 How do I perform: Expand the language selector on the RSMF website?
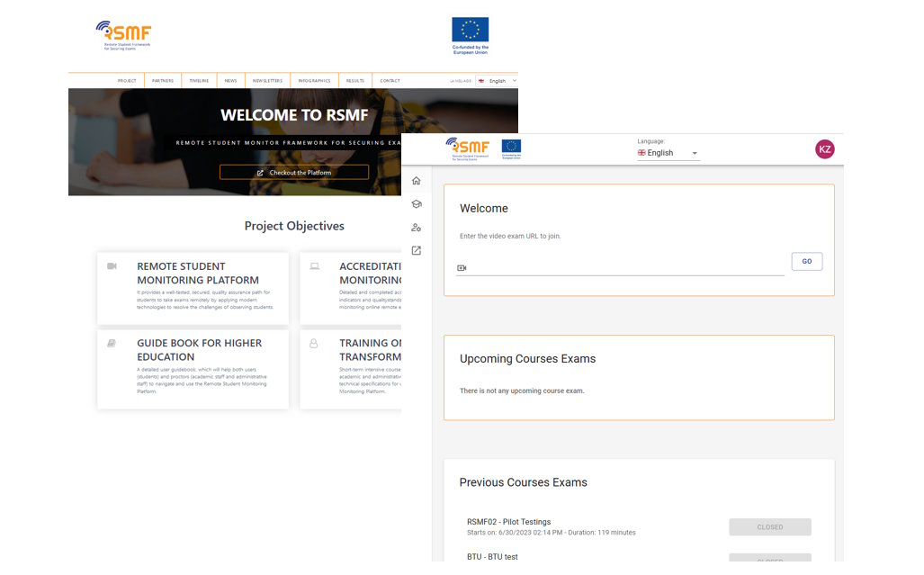pyautogui.click(x=500, y=80)
